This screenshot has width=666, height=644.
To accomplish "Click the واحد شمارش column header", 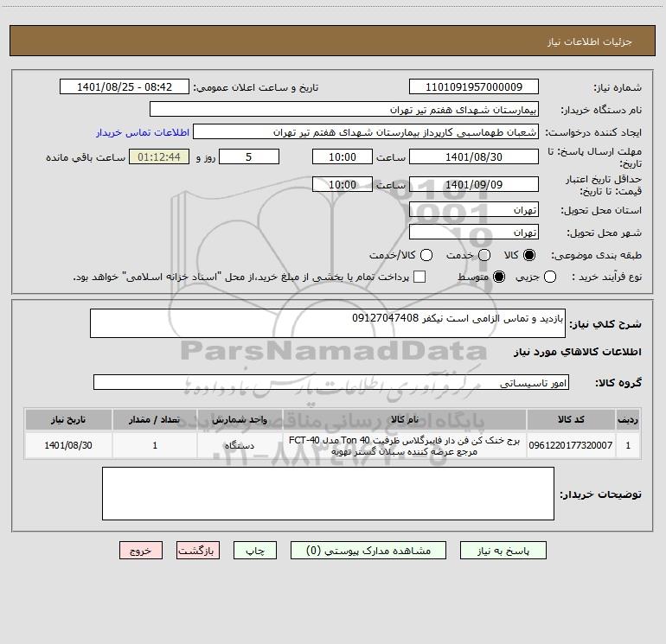I will 240,419.
